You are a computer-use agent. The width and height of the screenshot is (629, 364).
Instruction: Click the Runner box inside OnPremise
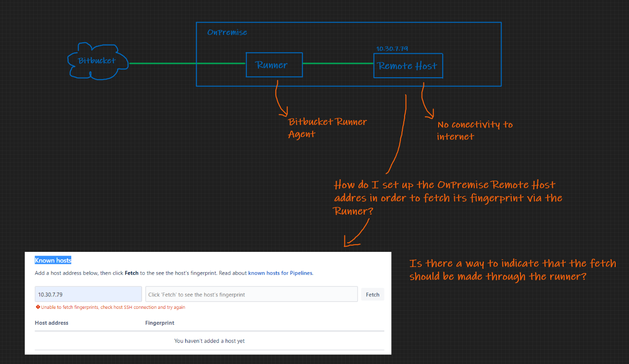pos(274,65)
